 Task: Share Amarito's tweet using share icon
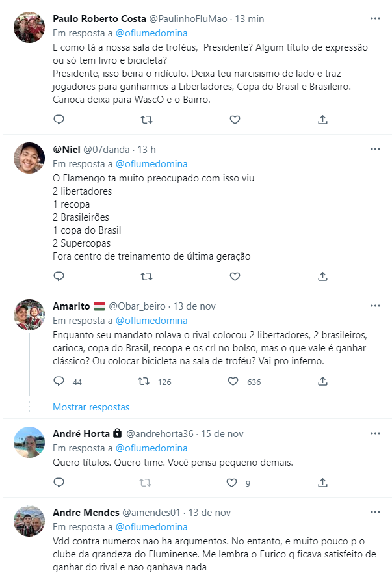click(322, 382)
